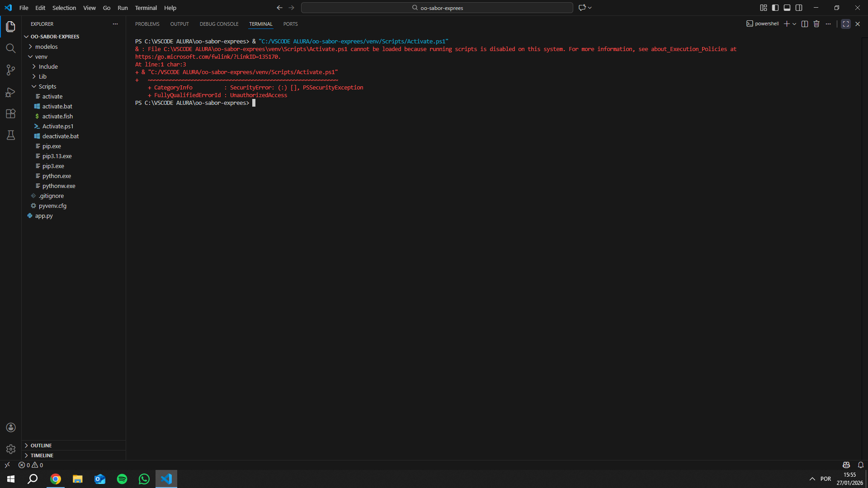The width and height of the screenshot is (868, 488).
Task: Split the terminal pane
Action: click(805, 24)
